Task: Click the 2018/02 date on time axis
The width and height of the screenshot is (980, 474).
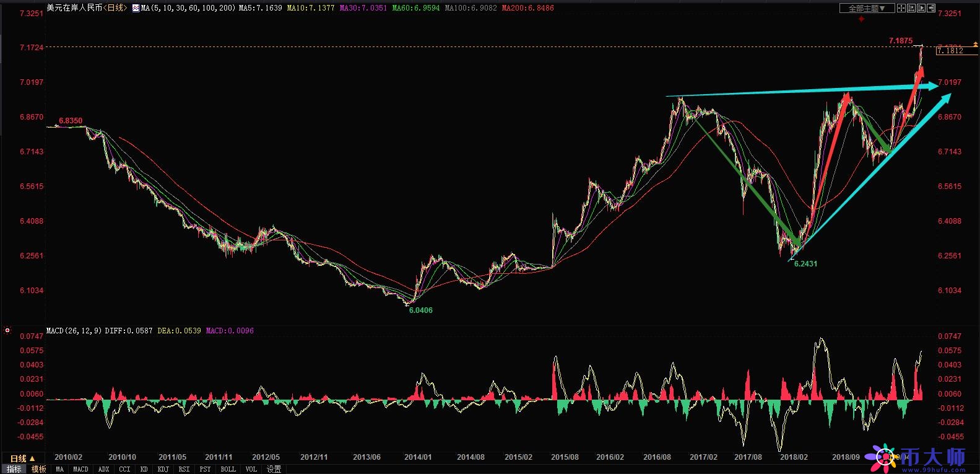Action: (794, 457)
